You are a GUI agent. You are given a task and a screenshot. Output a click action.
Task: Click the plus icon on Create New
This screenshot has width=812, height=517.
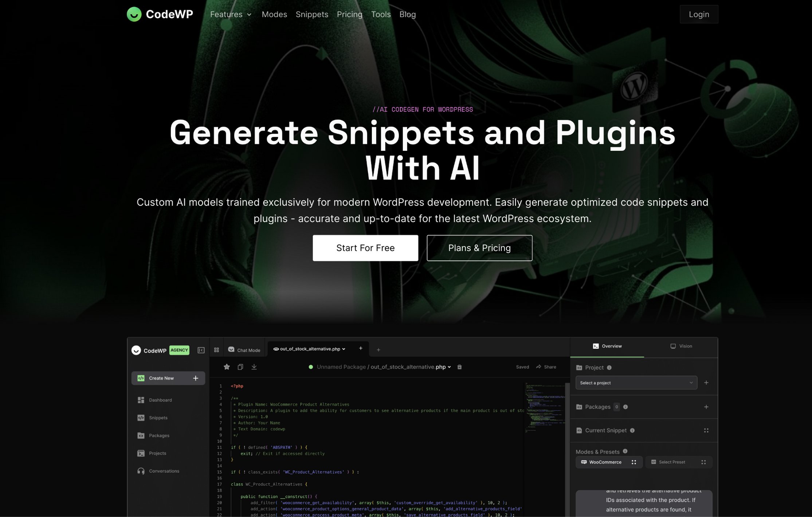(196, 378)
